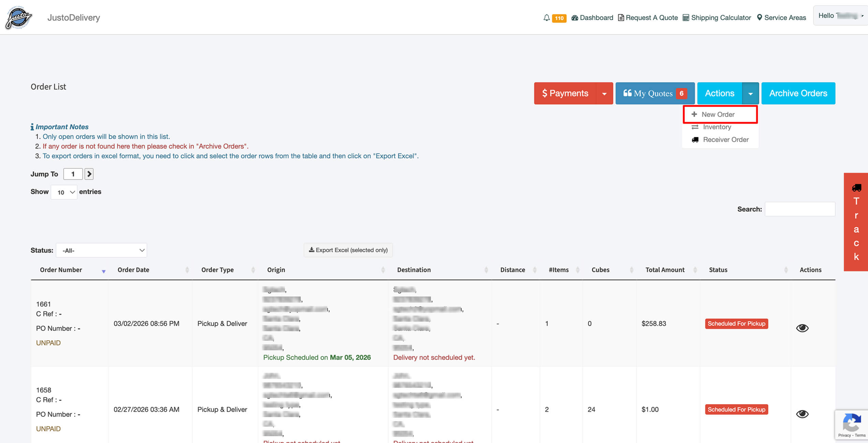868x443 pixels.
Task: Click the JustoDelivery logo image
Action: 19,17
